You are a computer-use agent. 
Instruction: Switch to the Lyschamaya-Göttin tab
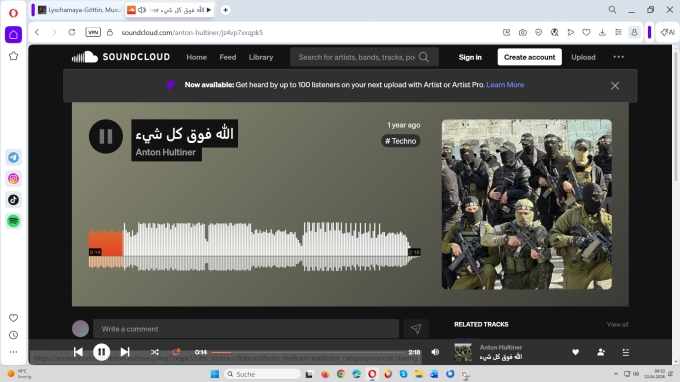(x=78, y=10)
